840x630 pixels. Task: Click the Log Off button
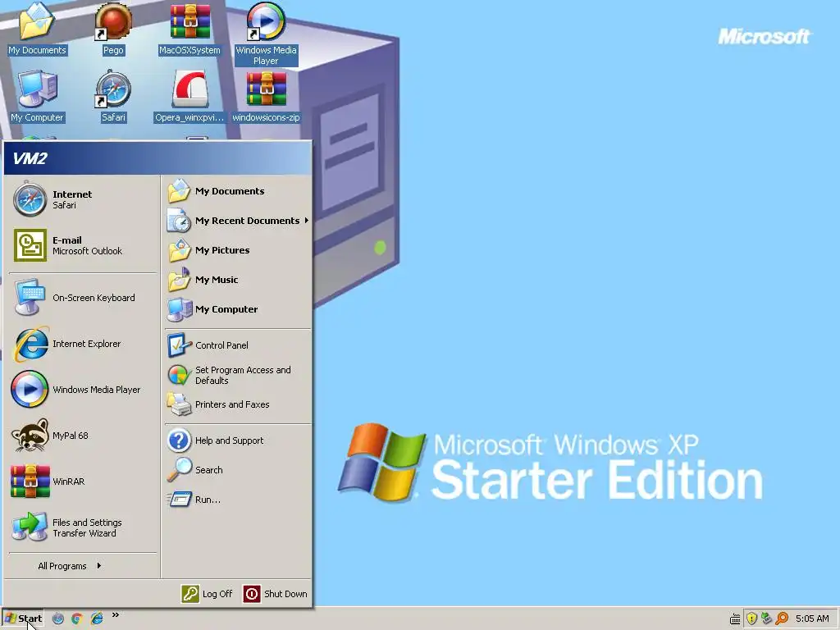point(208,594)
